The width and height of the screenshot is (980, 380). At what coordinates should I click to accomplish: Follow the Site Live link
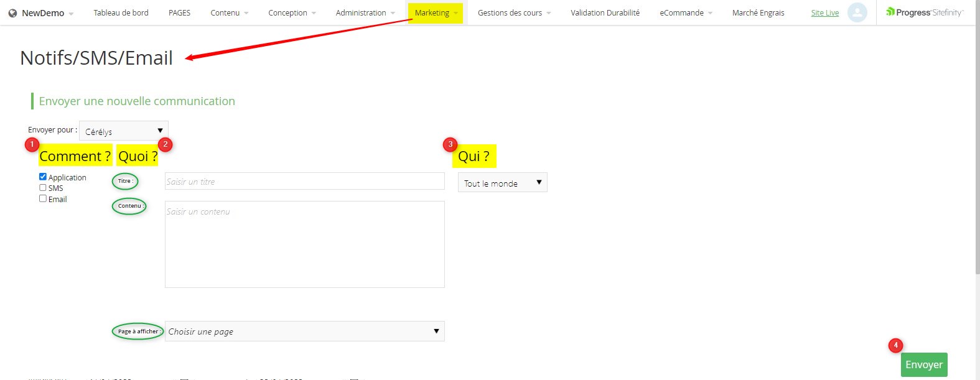(x=824, y=13)
